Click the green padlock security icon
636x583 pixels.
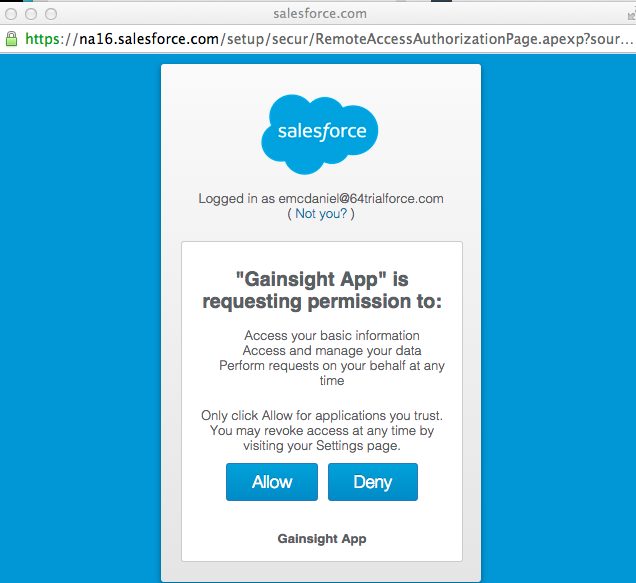[x=11, y=39]
